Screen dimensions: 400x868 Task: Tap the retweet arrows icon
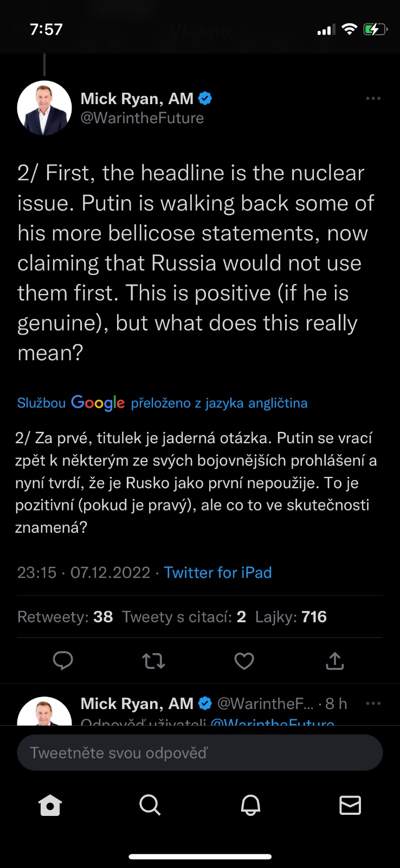point(153,660)
